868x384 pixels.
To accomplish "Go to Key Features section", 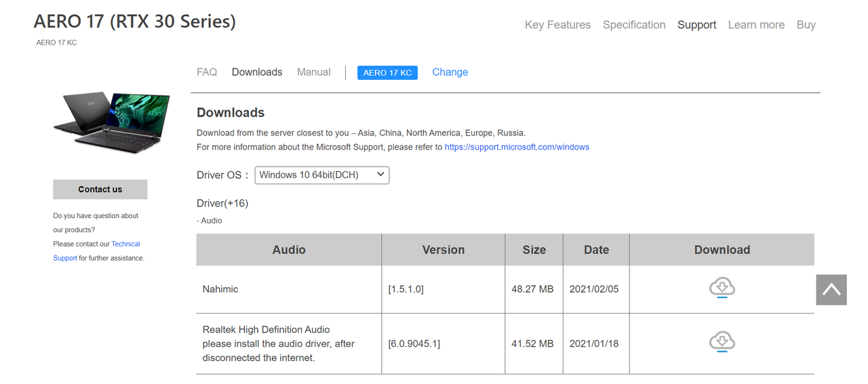I will [557, 25].
